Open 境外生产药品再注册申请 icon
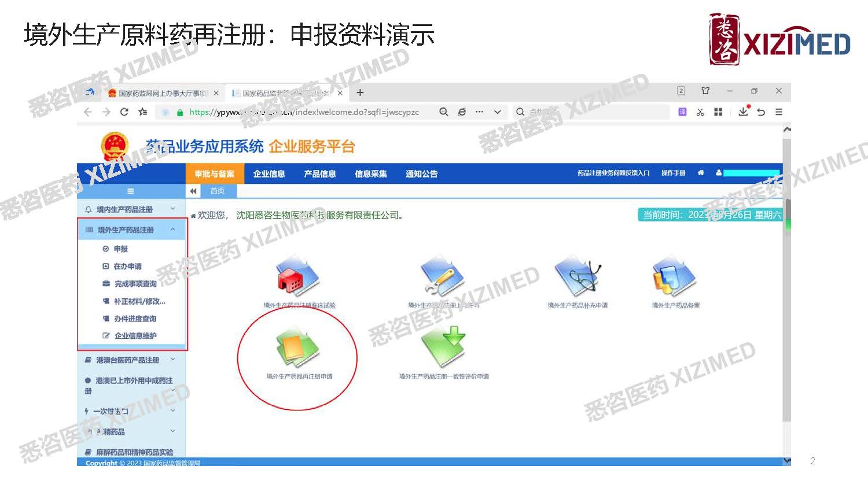 tap(298, 349)
